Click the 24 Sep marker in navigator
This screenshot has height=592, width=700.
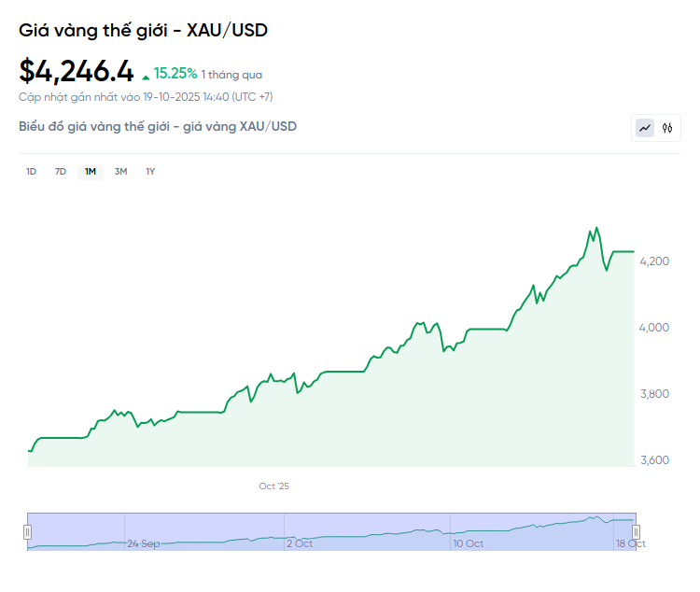[x=144, y=543]
